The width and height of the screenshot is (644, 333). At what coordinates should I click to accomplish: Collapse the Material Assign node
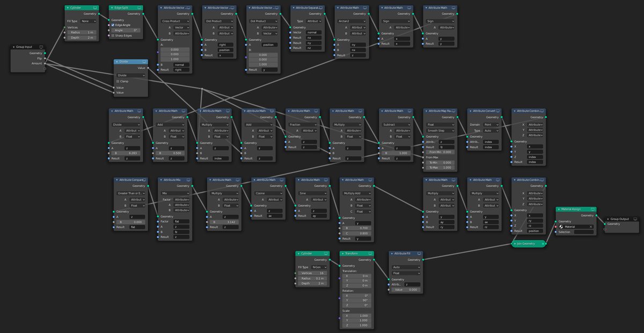click(x=558, y=209)
